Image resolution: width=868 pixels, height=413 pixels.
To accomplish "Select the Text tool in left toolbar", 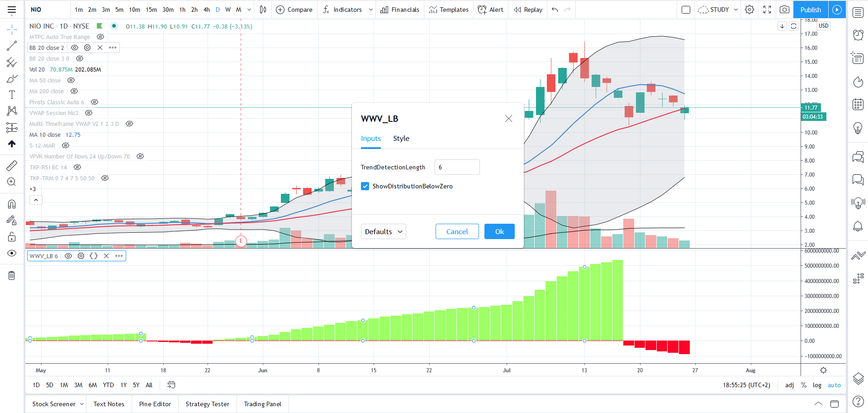I will (x=12, y=95).
